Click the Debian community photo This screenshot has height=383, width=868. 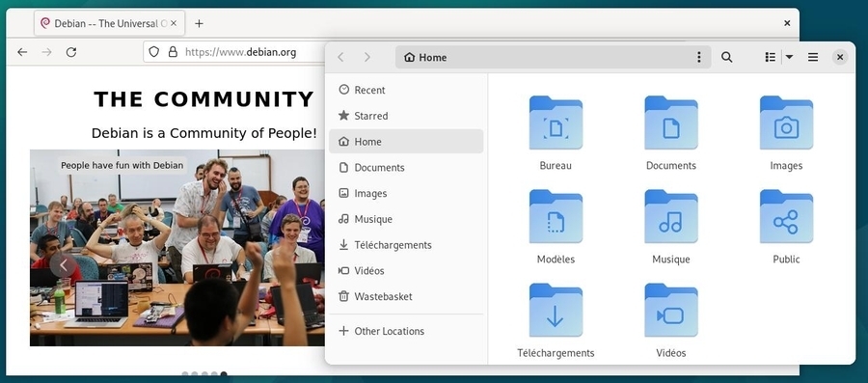pyautogui.click(x=177, y=247)
